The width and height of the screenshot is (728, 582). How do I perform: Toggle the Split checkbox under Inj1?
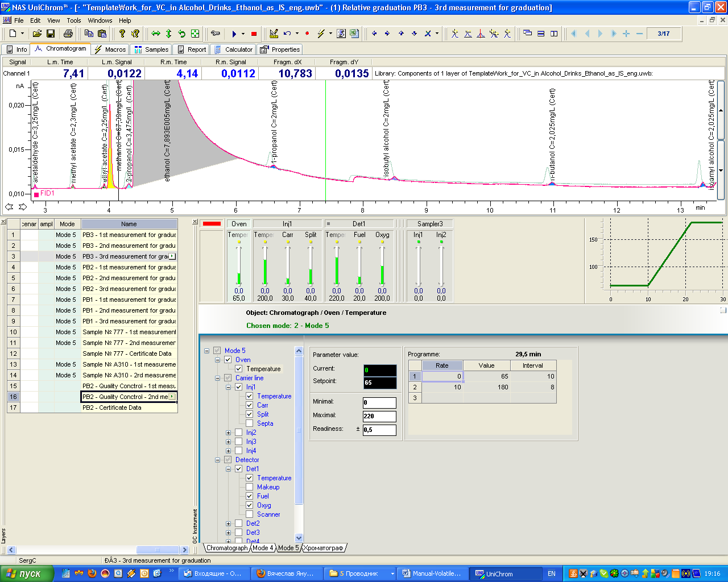pos(250,414)
